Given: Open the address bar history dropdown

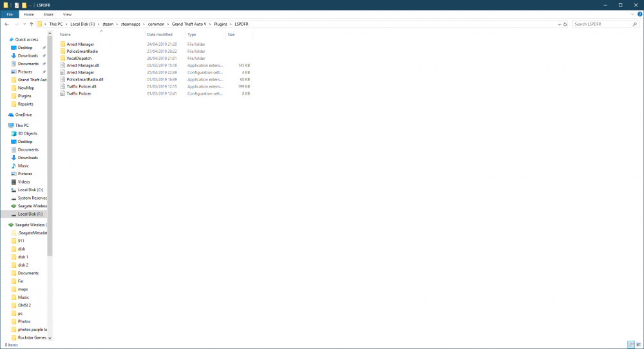Looking at the screenshot, I should click(559, 24).
